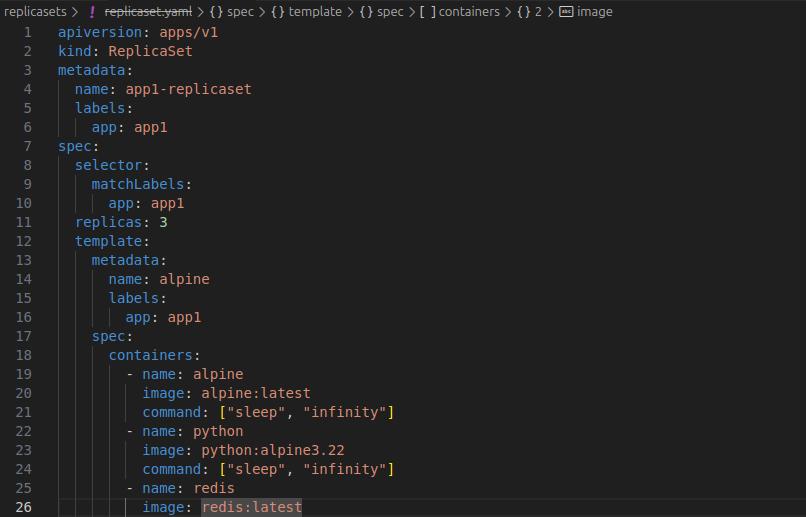Open the replicasets folder breadcrumb

coord(35,12)
